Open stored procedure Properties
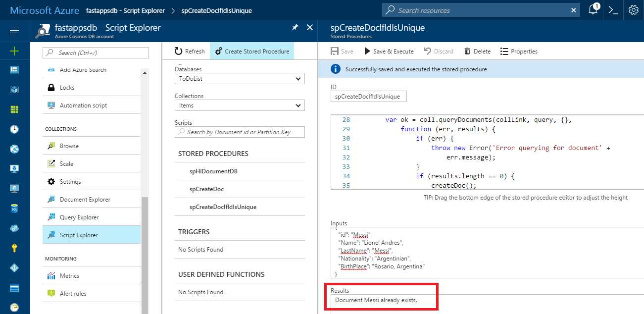Image resolution: width=644 pixels, height=314 pixels. 519,52
